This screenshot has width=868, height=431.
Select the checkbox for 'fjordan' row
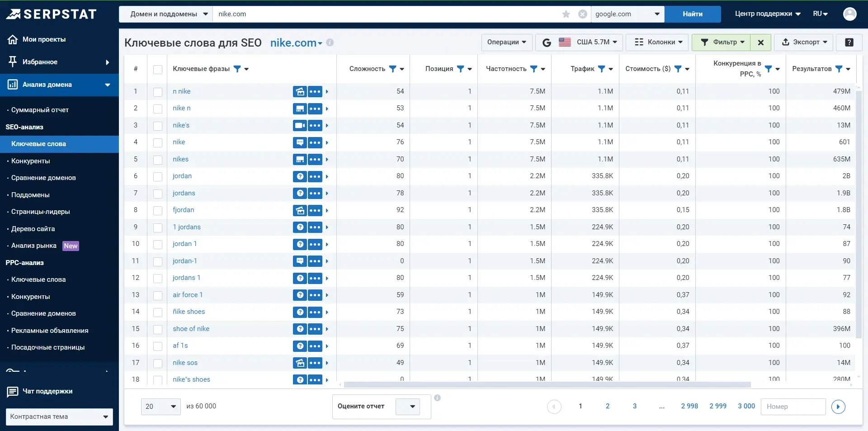pyautogui.click(x=158, y=210)
